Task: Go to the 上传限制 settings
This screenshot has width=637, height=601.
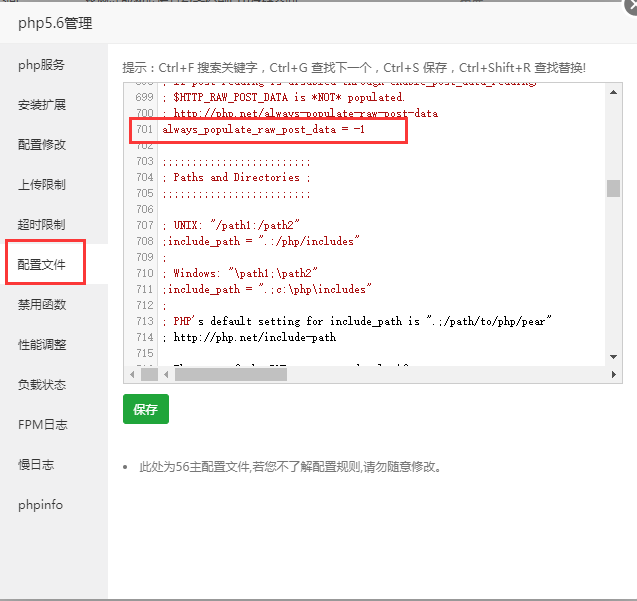Action: tap(41, 185)
